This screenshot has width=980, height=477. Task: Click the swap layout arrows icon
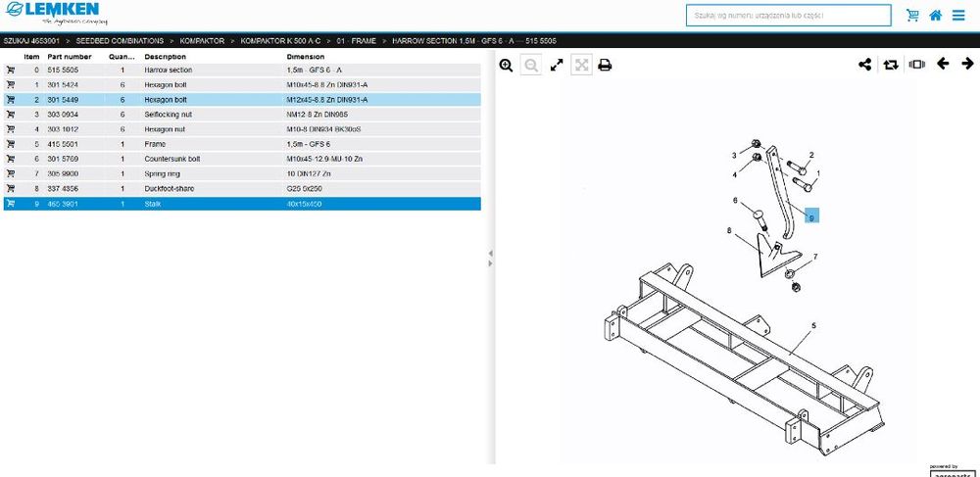coord(891,65)
